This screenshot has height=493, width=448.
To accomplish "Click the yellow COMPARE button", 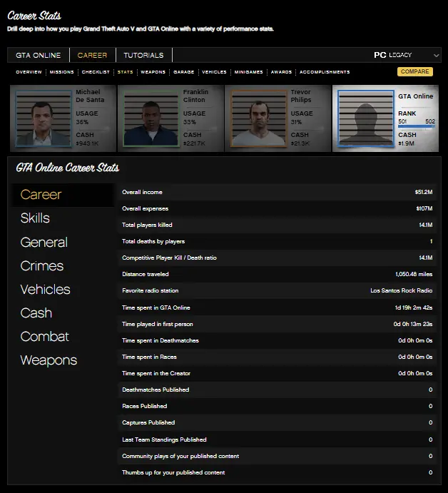I will point(415,71).
